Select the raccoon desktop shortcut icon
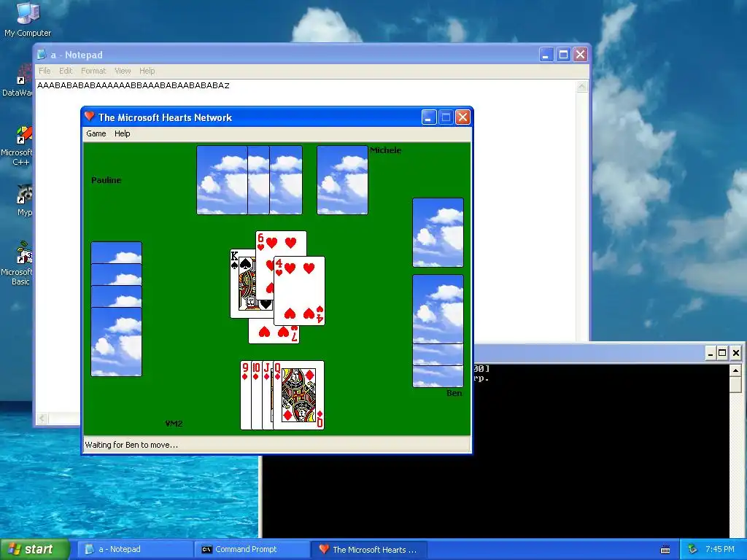 coord(24,194)
